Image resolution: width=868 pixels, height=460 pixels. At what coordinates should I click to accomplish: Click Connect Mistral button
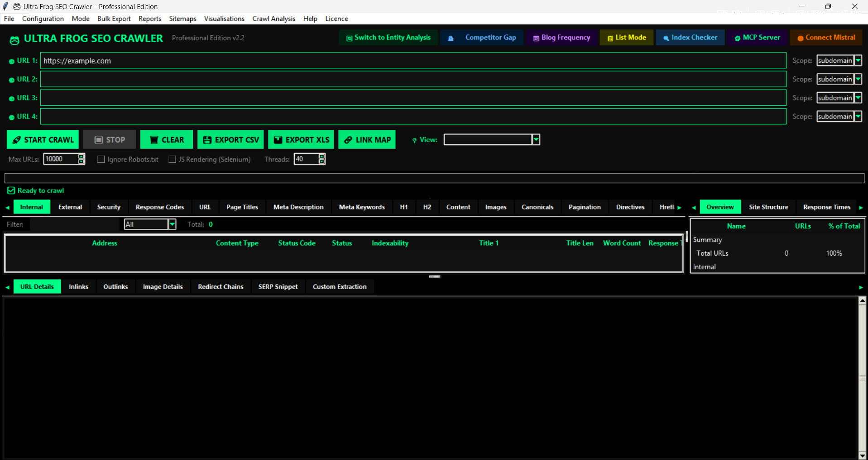(x=826, y=38)
